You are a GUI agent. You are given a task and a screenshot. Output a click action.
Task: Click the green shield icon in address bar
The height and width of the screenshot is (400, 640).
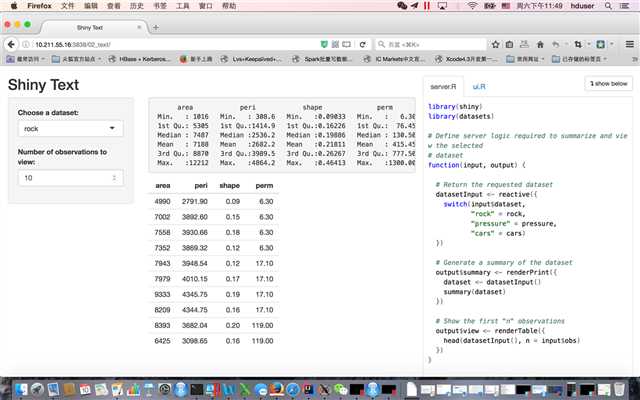(324, 44)
